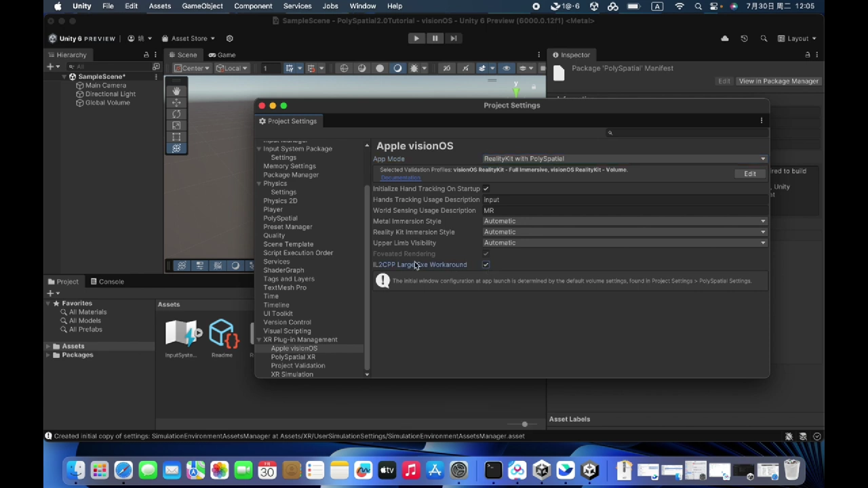
Task: Select the Move tool in Scene toolbar
Action: pyautogui.click(x=176, y=102)
